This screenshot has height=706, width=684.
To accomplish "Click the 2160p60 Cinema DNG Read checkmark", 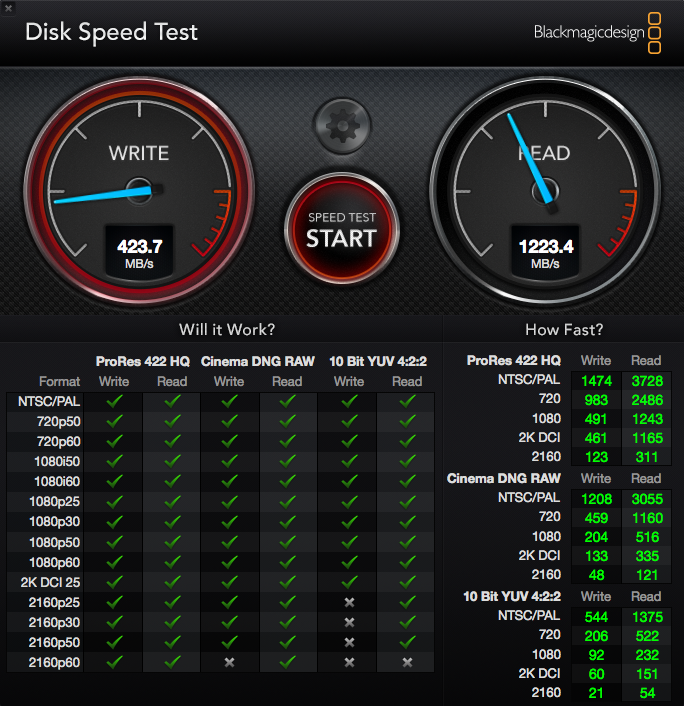I will [288, 661].
